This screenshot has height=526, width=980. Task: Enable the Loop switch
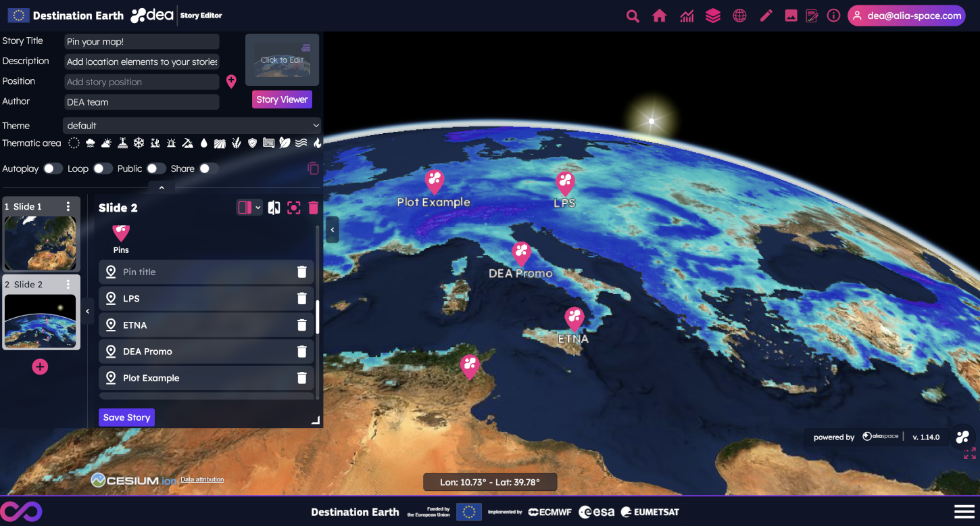pos(102,168)
